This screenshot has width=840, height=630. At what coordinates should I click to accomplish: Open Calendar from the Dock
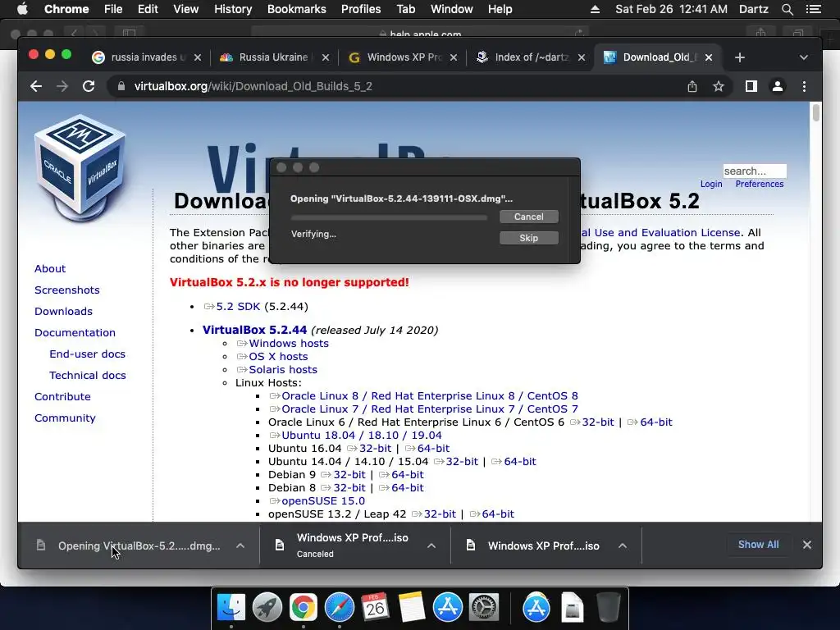coord(375,608)
